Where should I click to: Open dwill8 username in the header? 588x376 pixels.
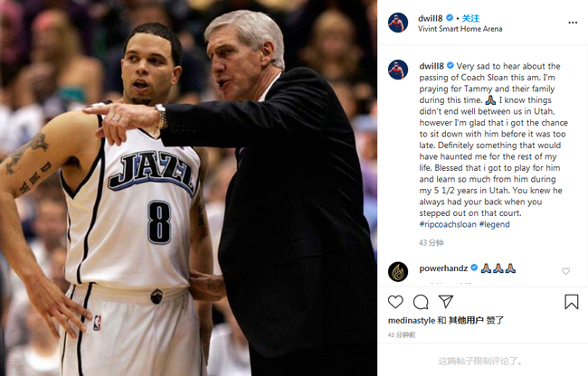431,18
